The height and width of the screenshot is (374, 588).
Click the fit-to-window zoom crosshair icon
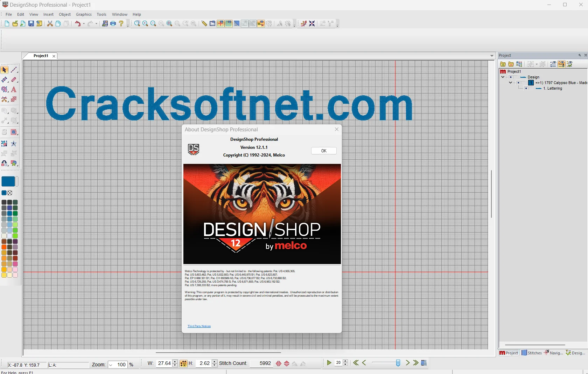(169, 23)
